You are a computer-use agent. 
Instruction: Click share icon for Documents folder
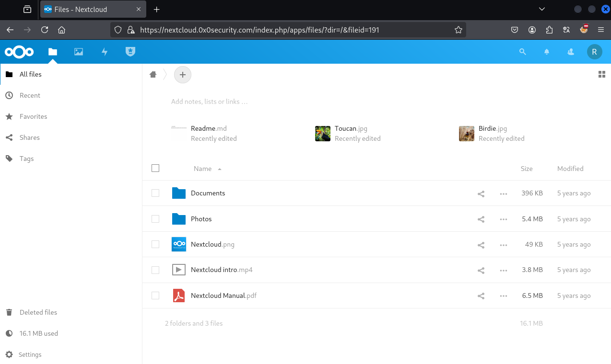click(x=481, y=193)
